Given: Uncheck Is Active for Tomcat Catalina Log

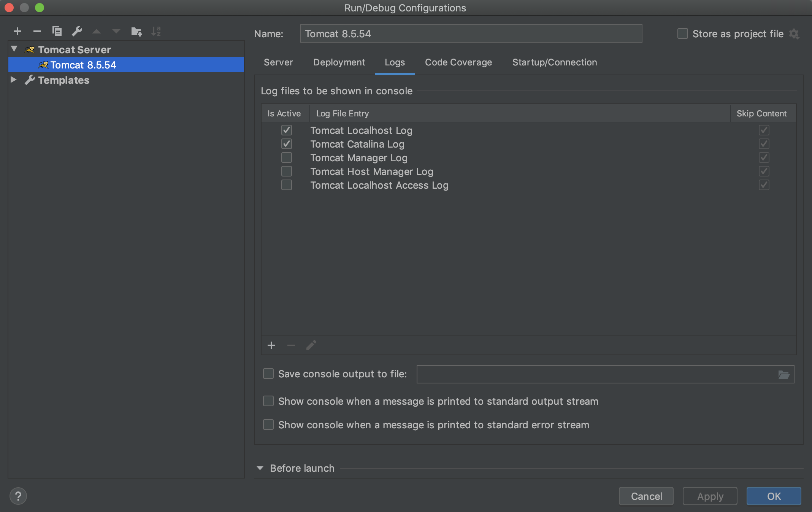Looking at the screenshot, I should tap(287, 144).
